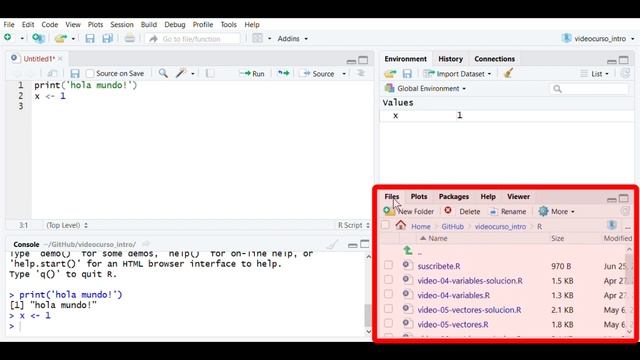The image size is (640, 360).
Task: Click the code tools magic wand
Action: (x=181, y=73)
